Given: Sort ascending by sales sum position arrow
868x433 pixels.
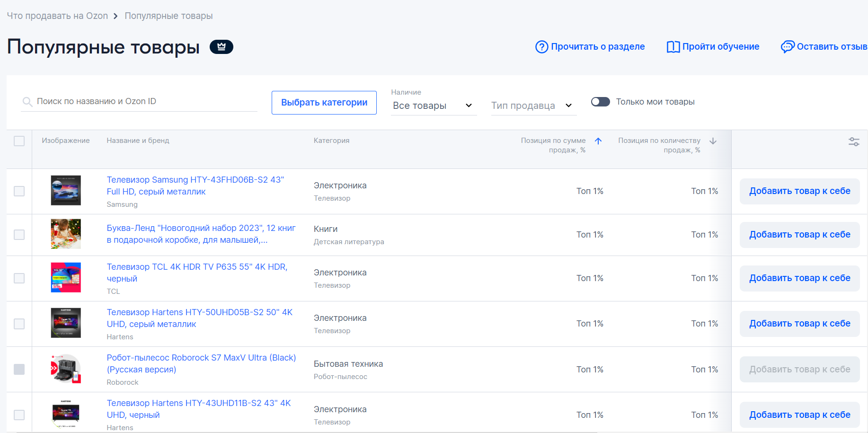Looking at the screenshot, I should [x=598, y=141].
